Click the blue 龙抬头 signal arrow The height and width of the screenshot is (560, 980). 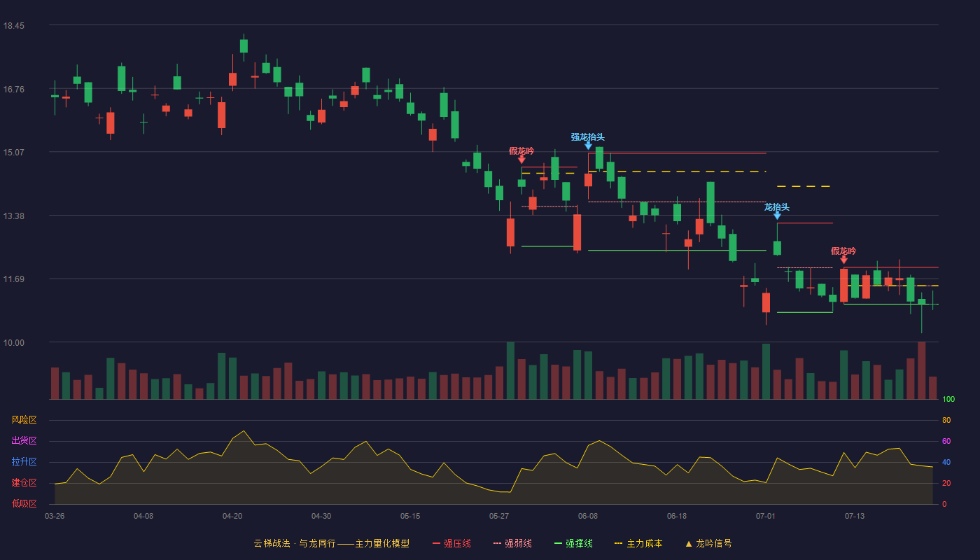(777, 216)
